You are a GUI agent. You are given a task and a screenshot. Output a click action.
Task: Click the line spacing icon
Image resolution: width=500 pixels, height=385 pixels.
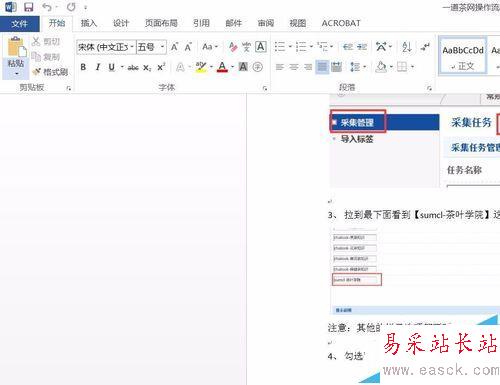(355, 67)
